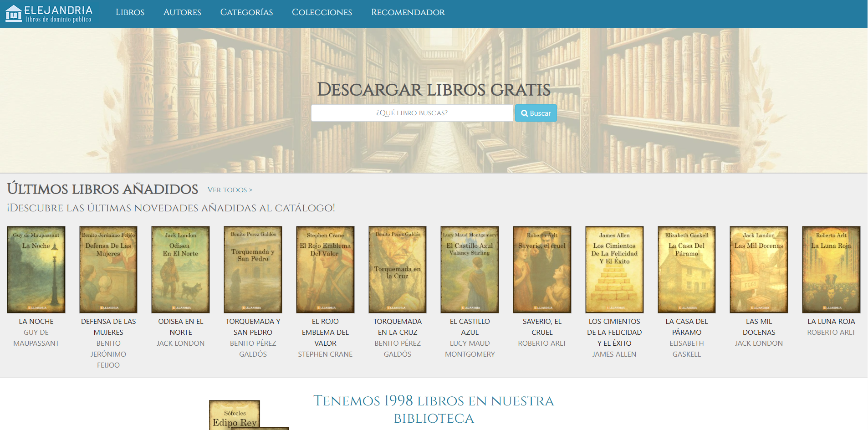Click the 'La Noche' title link
Screen dimensions: 868x430
point(36,322)
